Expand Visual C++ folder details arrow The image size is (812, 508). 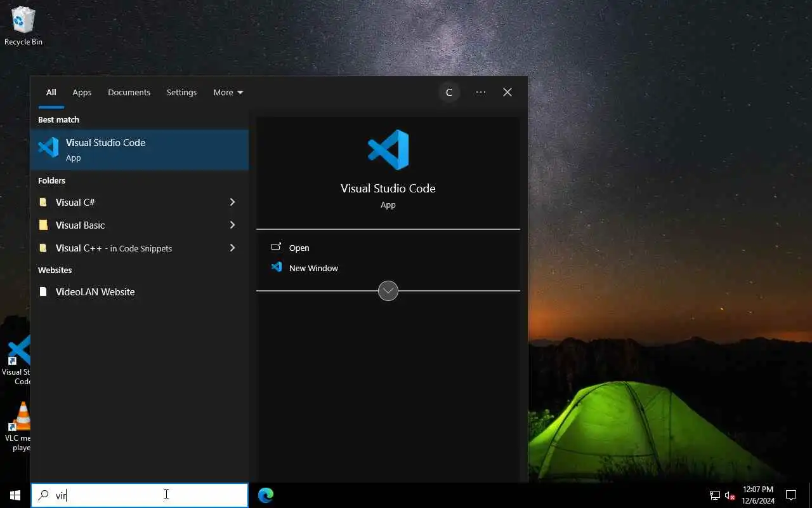coord(232,248)
